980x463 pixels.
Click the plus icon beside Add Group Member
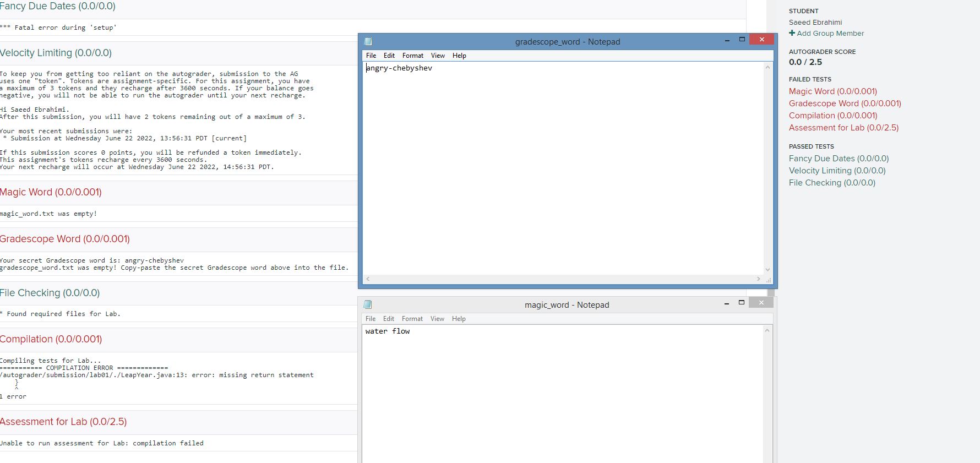(x=792, y=33)
